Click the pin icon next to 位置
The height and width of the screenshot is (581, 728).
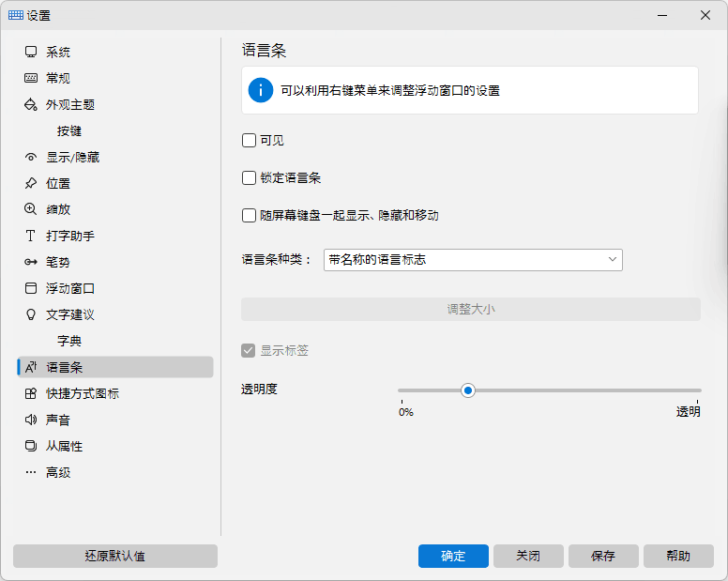tap(31, 183)
